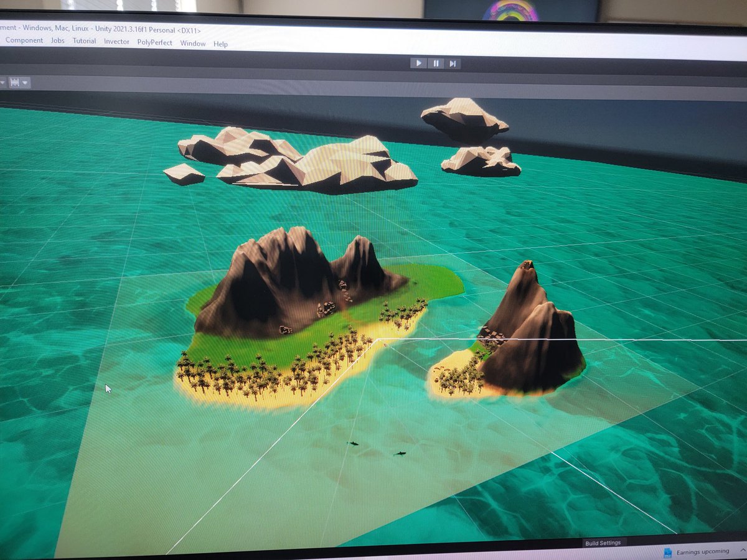
Task: Open the Jobs menu
Action: pos(58,40)
